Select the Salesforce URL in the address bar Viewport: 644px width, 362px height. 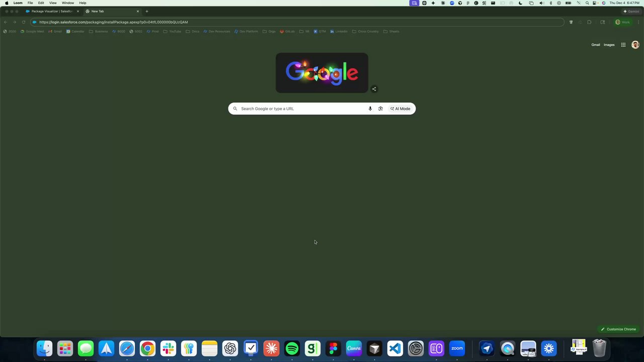(114, 22)
